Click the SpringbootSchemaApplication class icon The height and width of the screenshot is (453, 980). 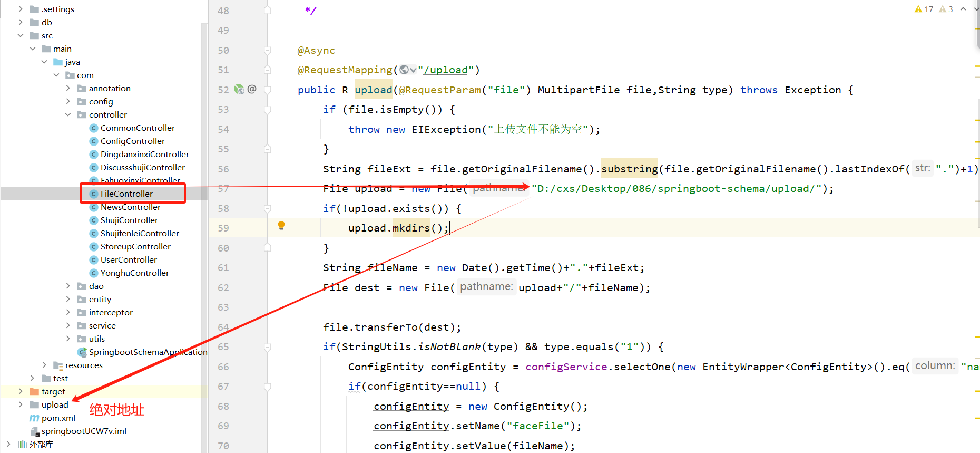tap(82, 352)
